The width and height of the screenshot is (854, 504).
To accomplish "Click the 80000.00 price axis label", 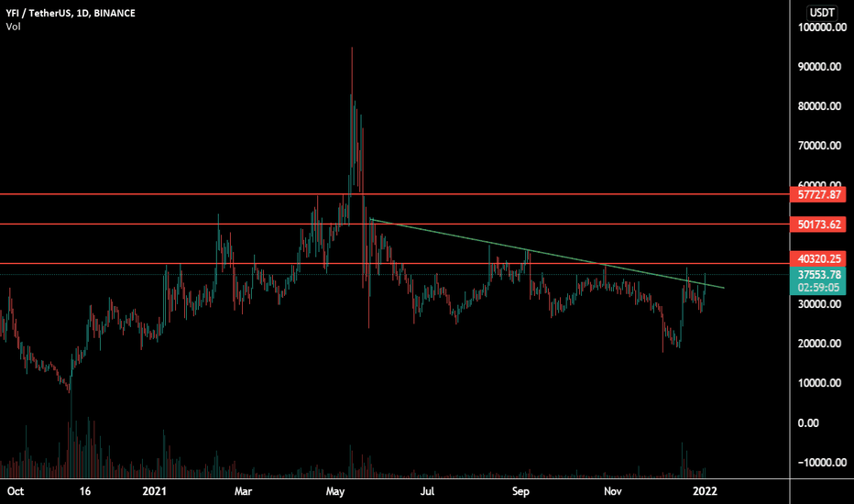I will point(820,106).
